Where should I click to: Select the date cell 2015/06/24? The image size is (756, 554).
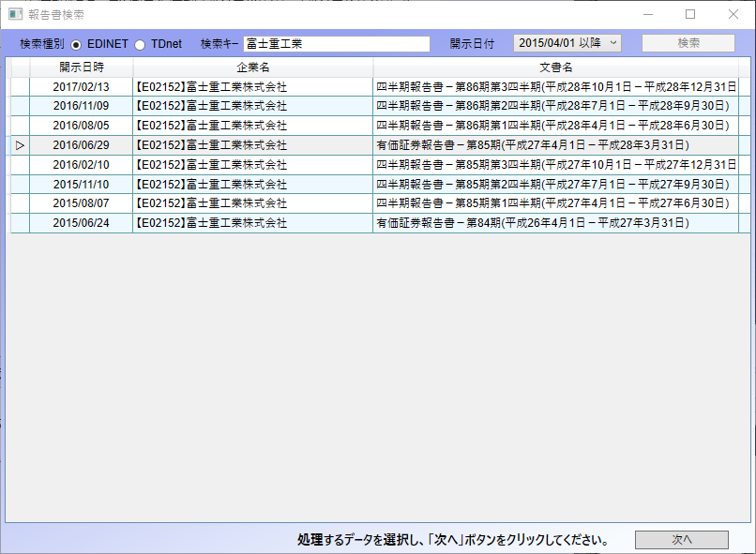(x=81, y=223)
